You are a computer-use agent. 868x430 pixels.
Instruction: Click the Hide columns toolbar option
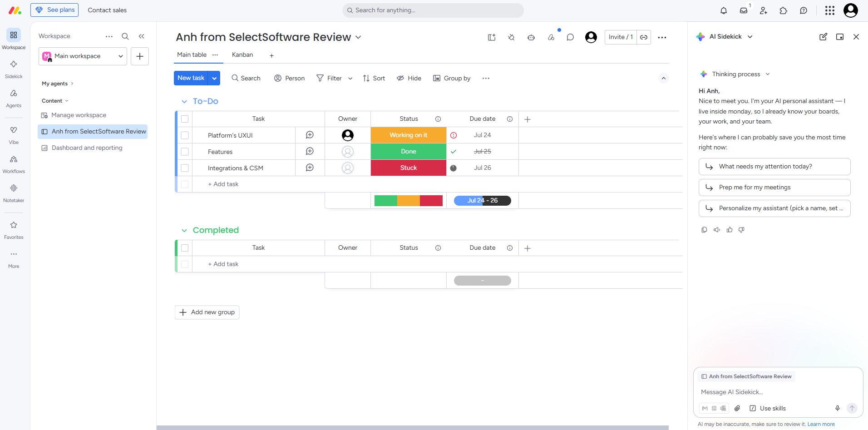coord(409,79)
